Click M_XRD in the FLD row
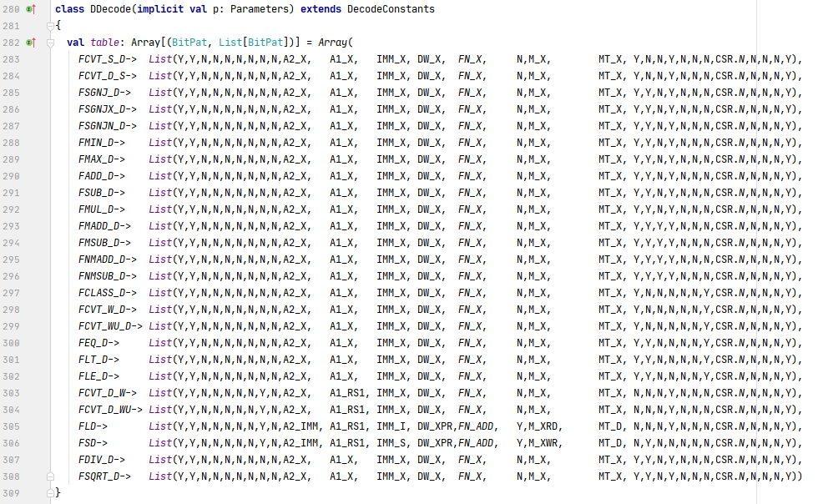Image resolution: width=818 pixels, height=504 pixels. tap(546, 426)
